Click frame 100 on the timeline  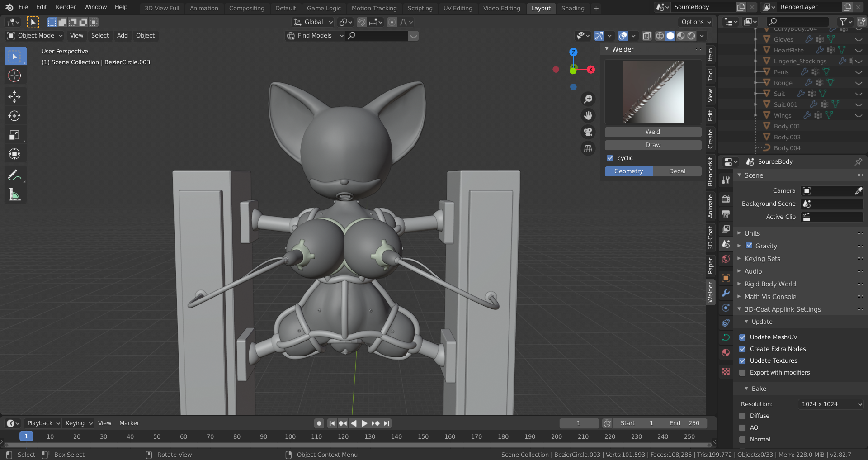[290, 436]
